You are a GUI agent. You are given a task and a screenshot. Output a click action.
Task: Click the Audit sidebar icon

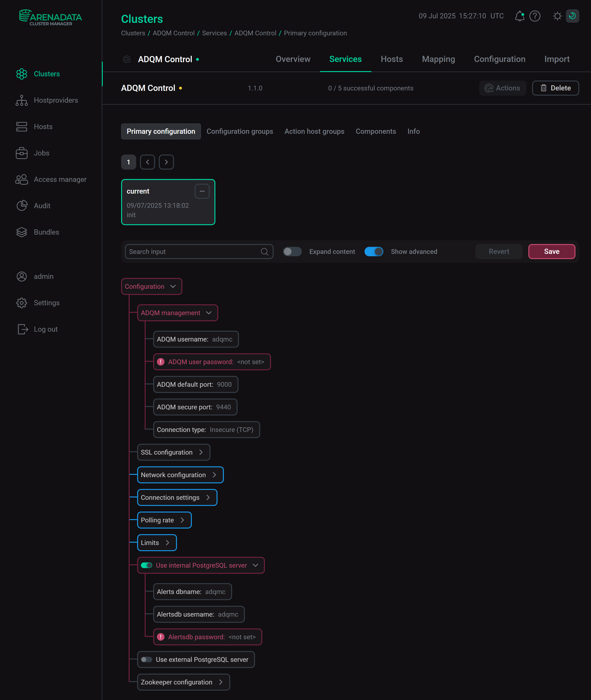22,206
